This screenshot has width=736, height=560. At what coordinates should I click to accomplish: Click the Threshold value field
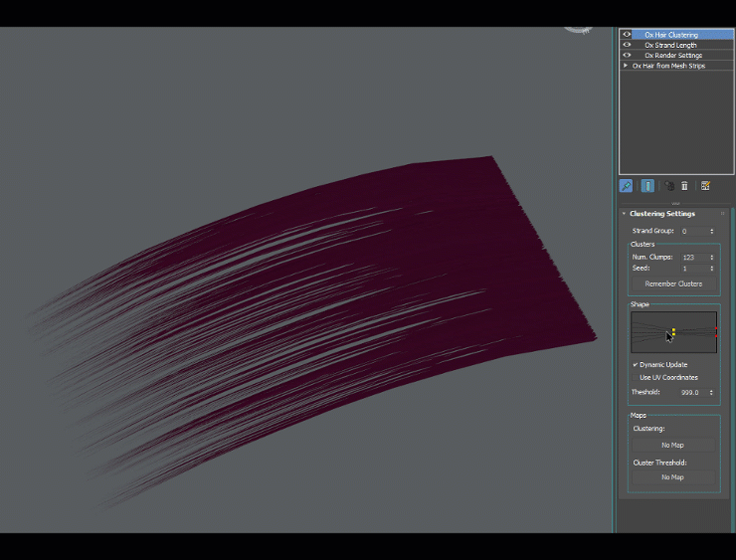[690, 393]
